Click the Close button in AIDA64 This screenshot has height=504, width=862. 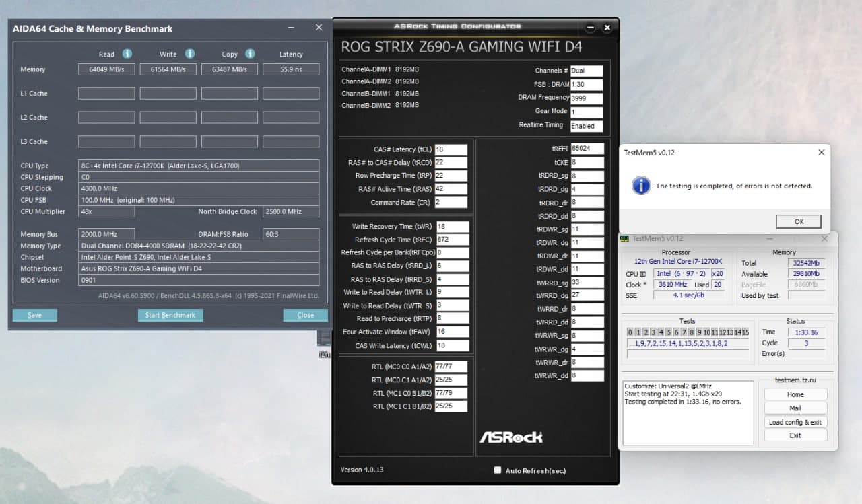click(x=305, y=315)
